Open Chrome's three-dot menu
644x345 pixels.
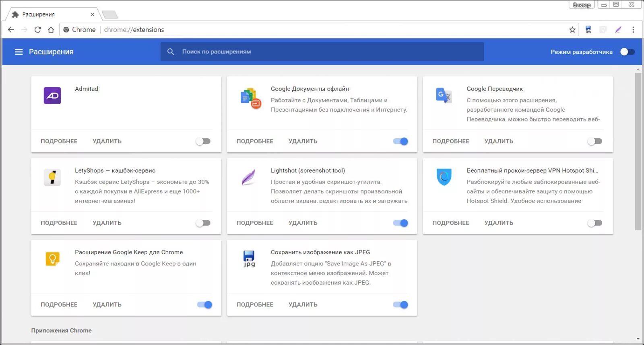pyautogui.click(x=633, y=30)
